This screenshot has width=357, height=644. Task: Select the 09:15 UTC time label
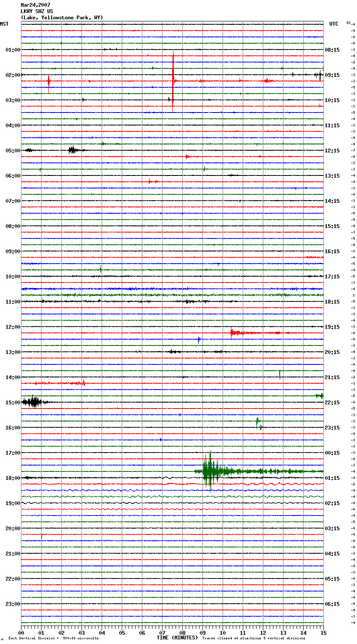[x=332, y=75]
